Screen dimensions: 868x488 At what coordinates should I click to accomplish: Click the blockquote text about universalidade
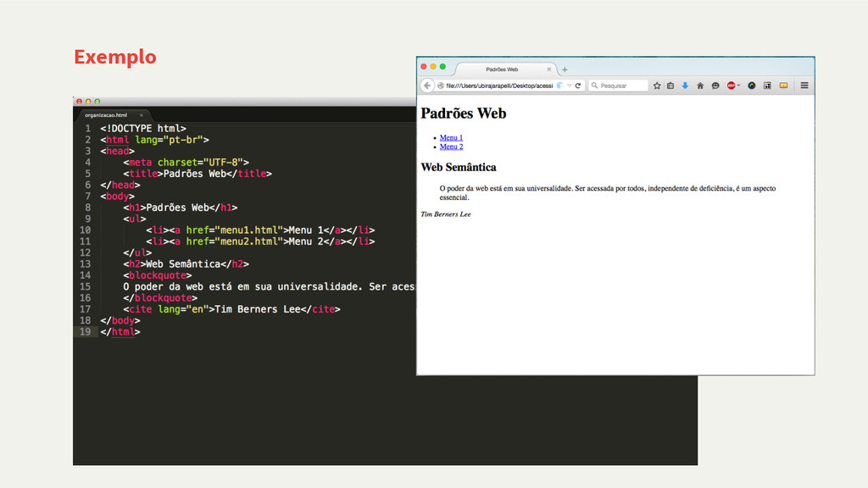pyautogui.click(x=608, y=192)
